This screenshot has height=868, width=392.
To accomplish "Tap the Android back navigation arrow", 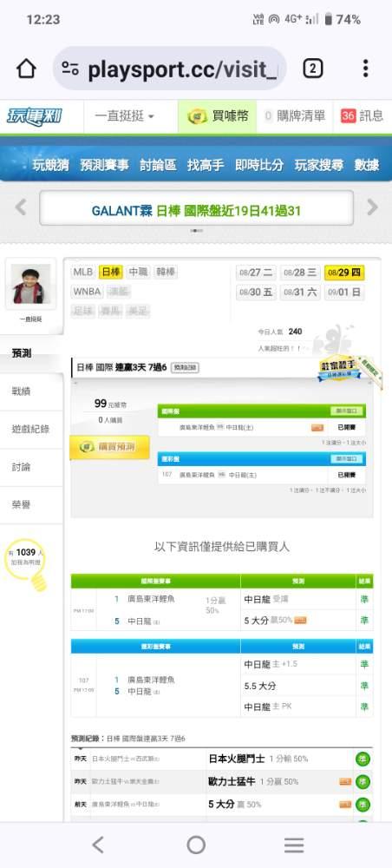I will (98, 845).
